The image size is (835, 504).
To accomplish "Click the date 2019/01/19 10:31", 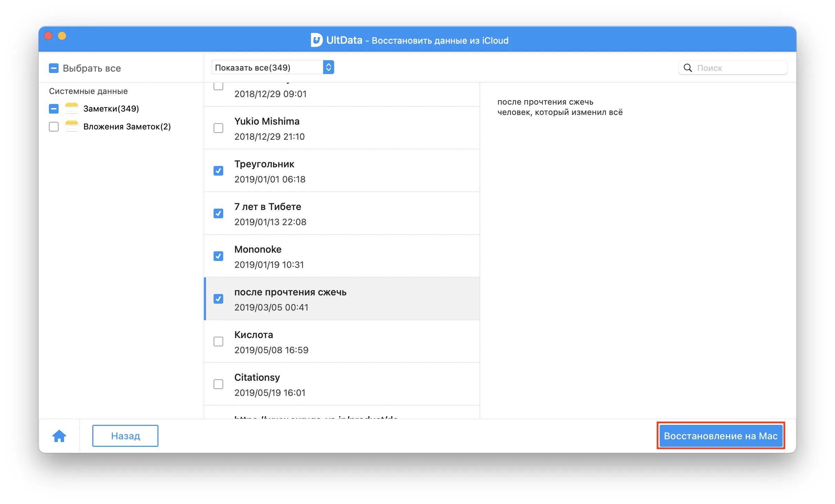I will click(x=269, y=265).
